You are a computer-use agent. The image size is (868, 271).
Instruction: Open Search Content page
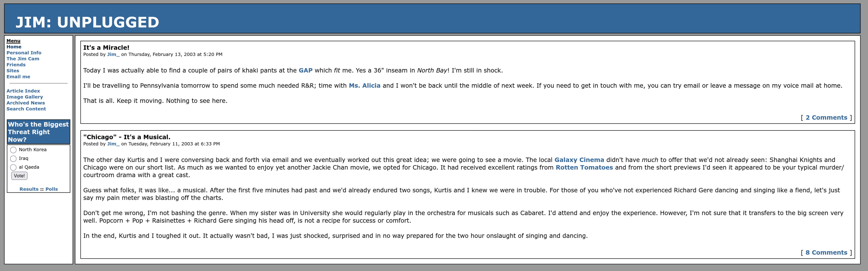tap(26, 109)
